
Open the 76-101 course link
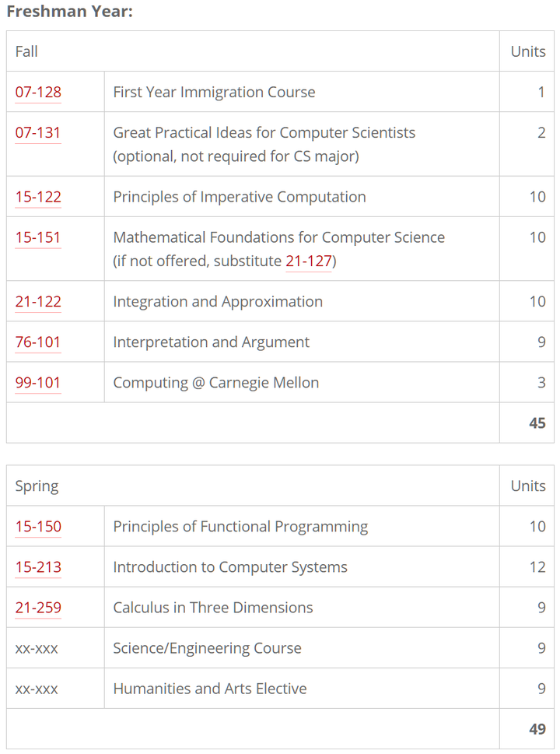[38, 342]
